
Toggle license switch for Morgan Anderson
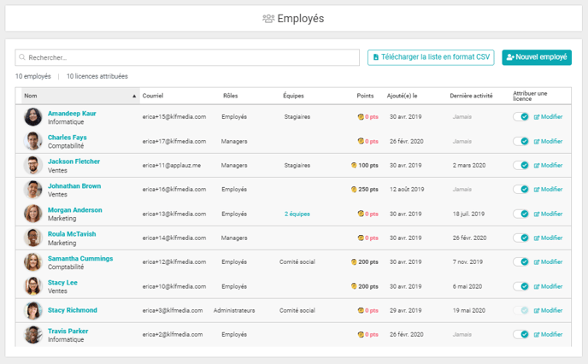point(520,214)
